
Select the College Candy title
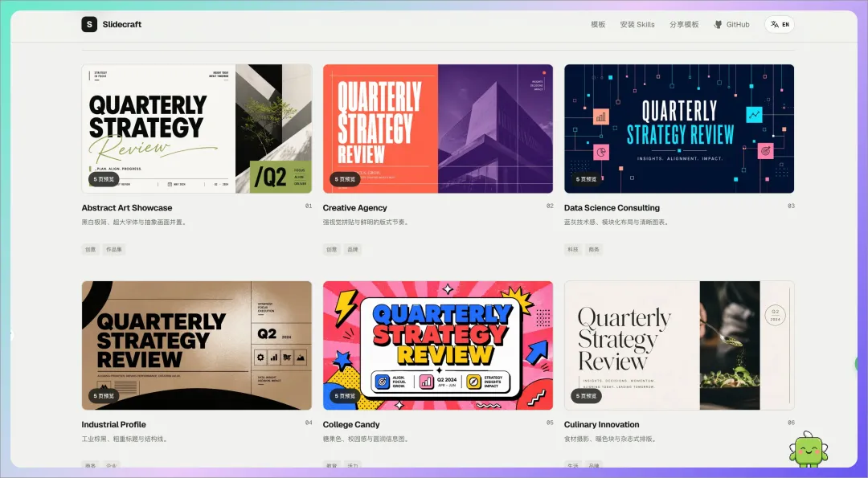[351, 425]
